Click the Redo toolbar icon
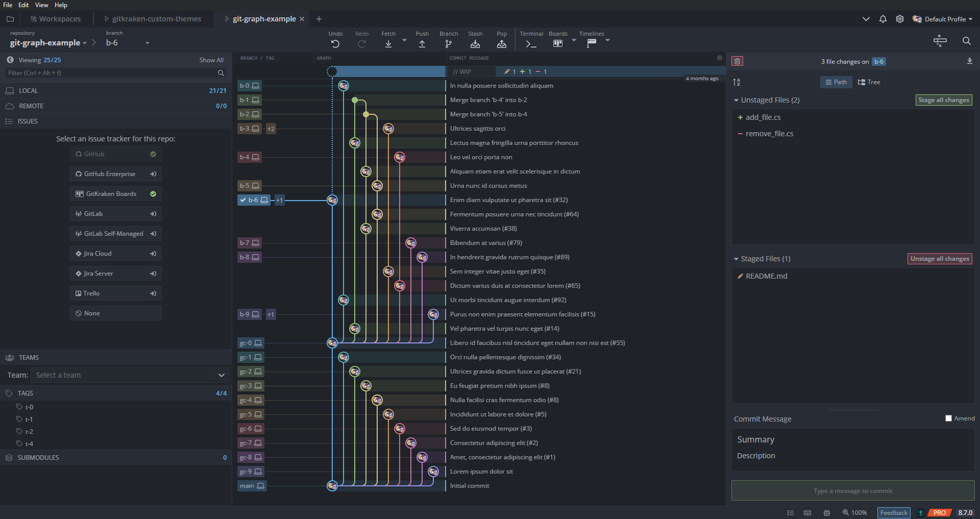This screenshot has height=519, width=980. [362, 44]
